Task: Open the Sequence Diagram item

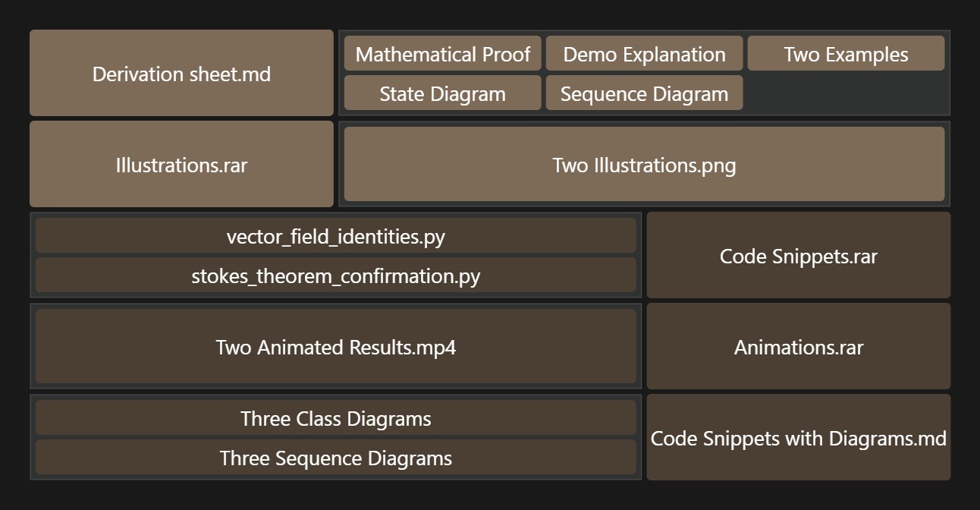Action: tap(644, 93)
